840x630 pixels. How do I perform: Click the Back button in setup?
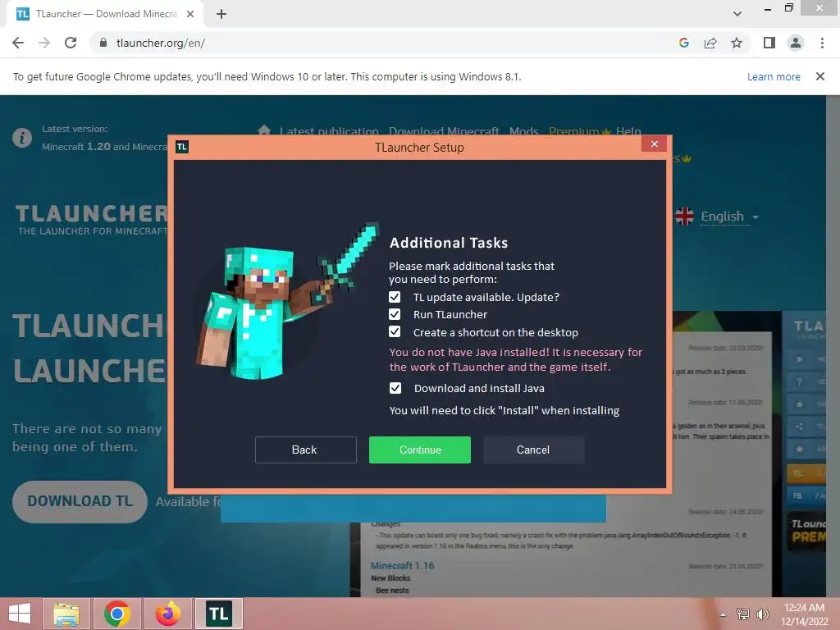pos(305,450)
